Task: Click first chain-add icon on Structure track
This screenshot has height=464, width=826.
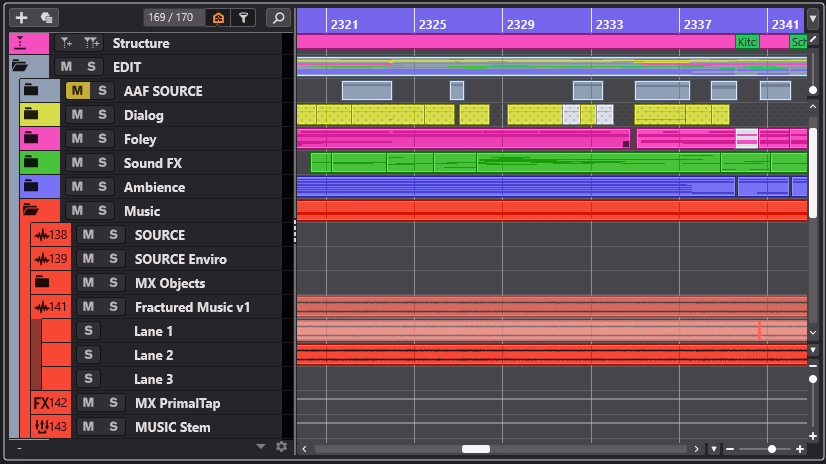Action: 65,43
